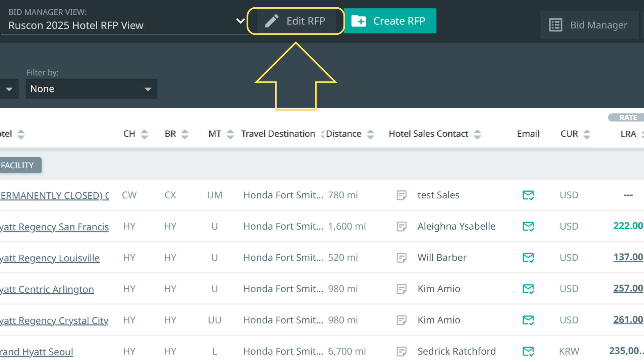644x362 pixels.
Task: Click the RATE column group label
Action: [x=628, y=118]
